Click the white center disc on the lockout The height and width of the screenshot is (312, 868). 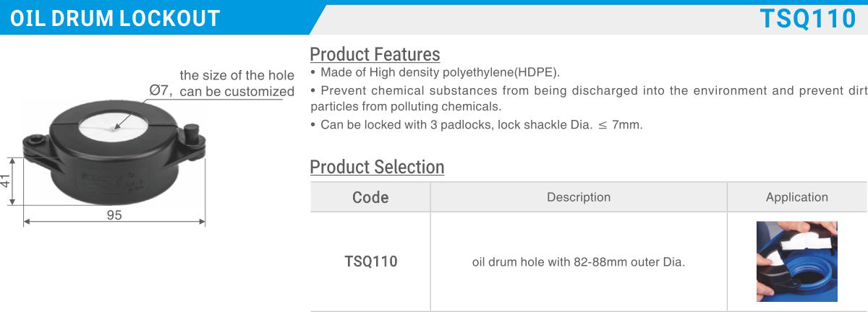point(116,126)
